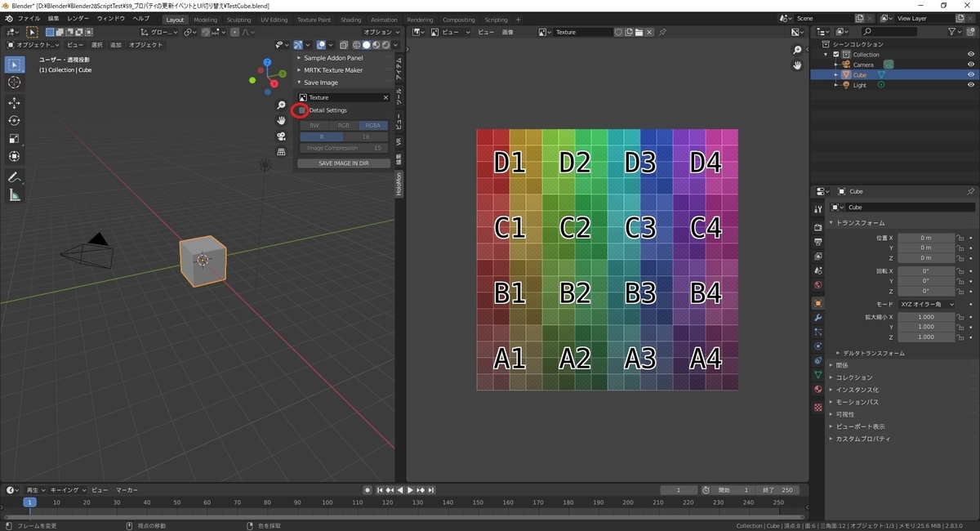Click the 位置 X input field
The image size is (980, 531).
pos(927,238)
